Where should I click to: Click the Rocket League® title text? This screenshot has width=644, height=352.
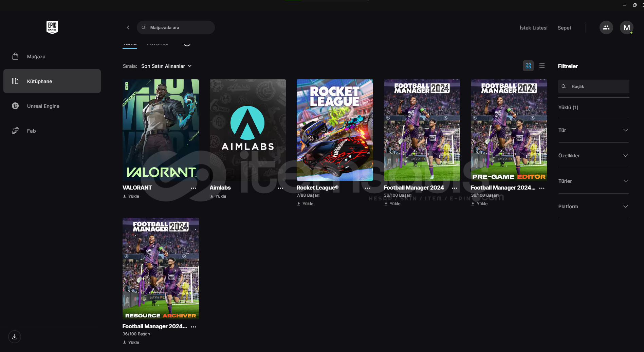(x=317, y=188)
